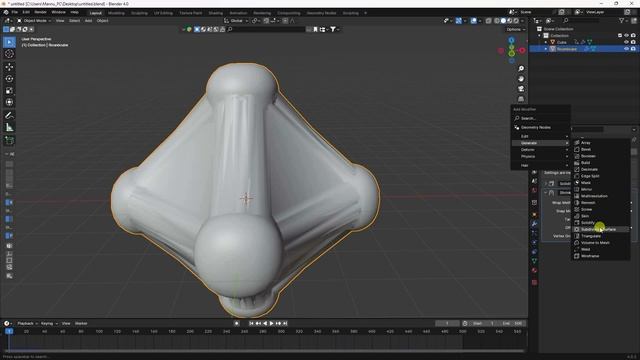This screenshot has width=640, height=360.
Task: Switch to rendered viewport shading
Action: point(516,20)
